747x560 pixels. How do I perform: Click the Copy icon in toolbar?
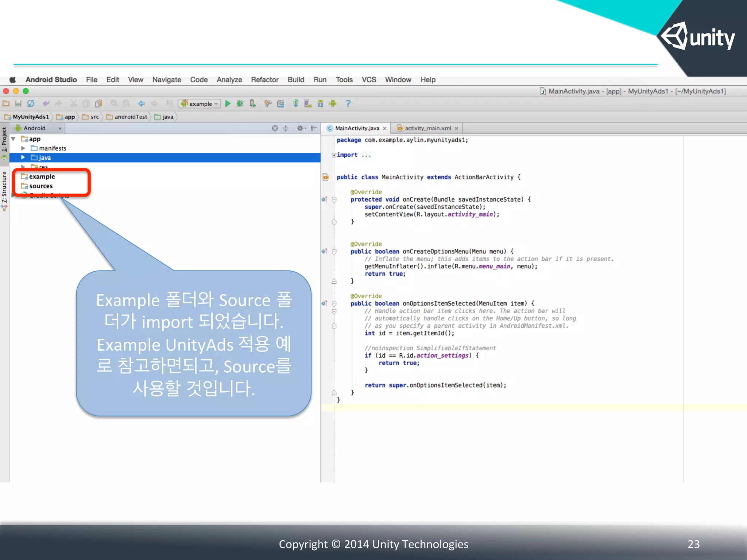(x=86, y=104)
